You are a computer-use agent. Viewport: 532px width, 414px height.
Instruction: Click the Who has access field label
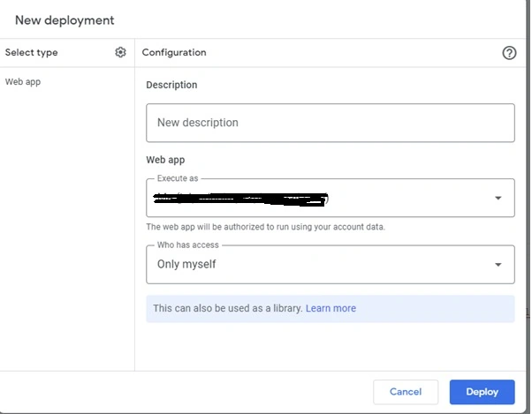(188, 245)
